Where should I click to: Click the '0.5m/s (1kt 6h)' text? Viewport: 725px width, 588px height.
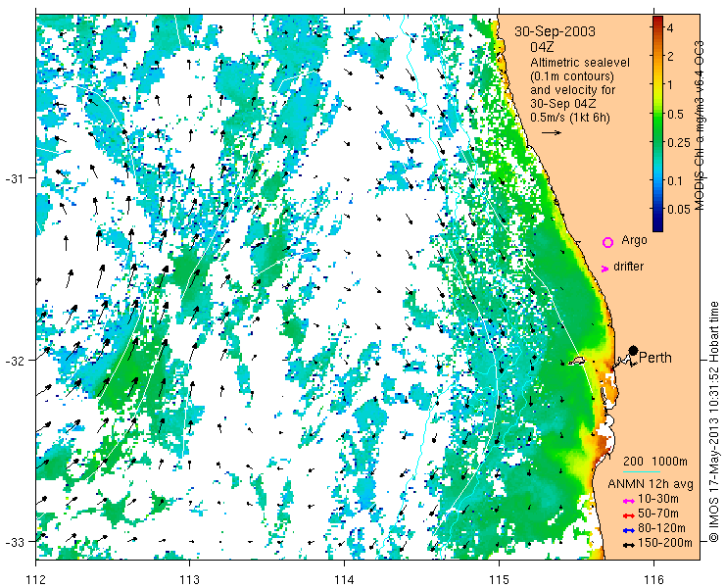tap(570, 118)
